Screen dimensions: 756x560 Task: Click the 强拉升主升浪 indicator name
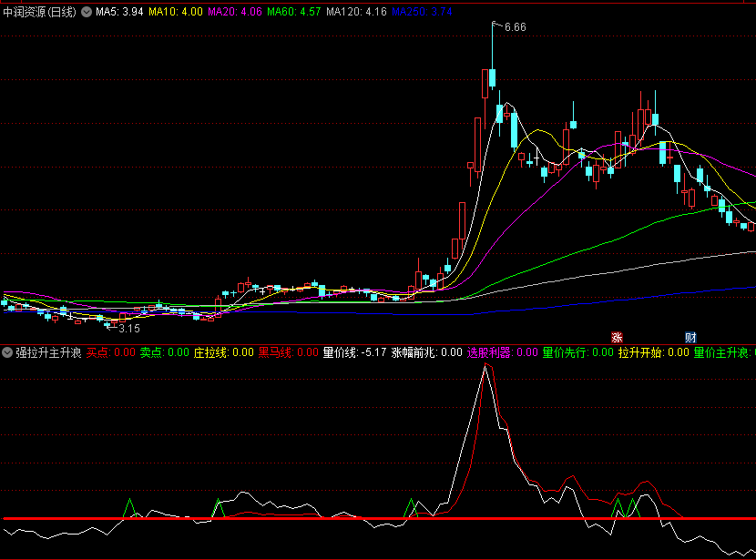[48, 352]
